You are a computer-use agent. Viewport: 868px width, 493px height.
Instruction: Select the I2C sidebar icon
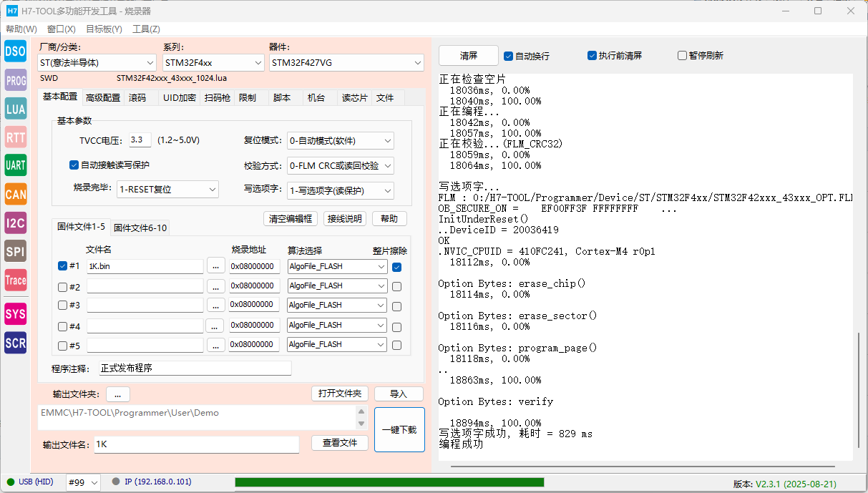pyautogui.click(x=15, y=223)
